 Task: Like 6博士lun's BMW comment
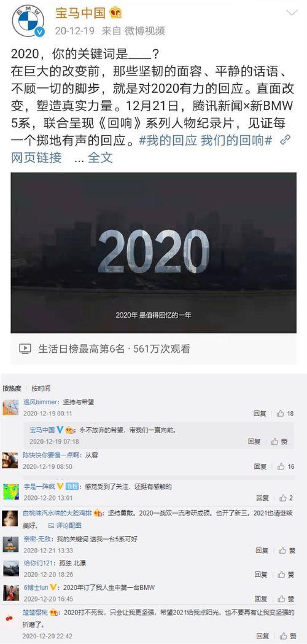[287, 599]
